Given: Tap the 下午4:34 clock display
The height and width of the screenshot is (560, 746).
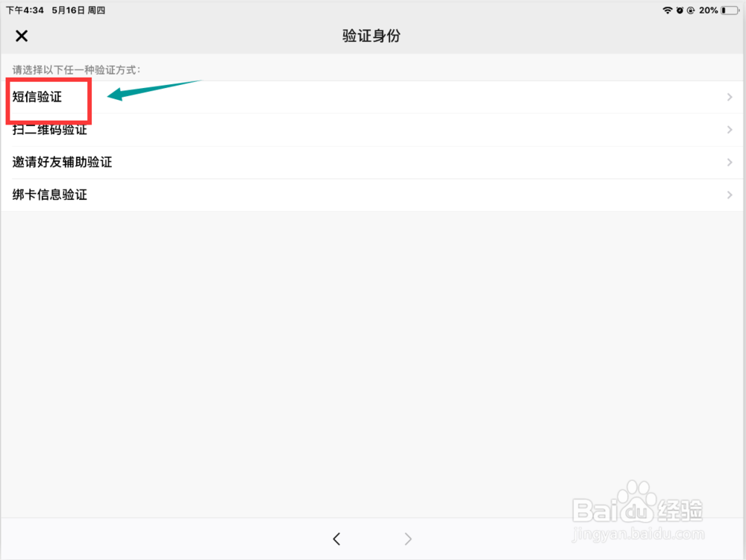Looking at the screenshot, I should point(25,10).
